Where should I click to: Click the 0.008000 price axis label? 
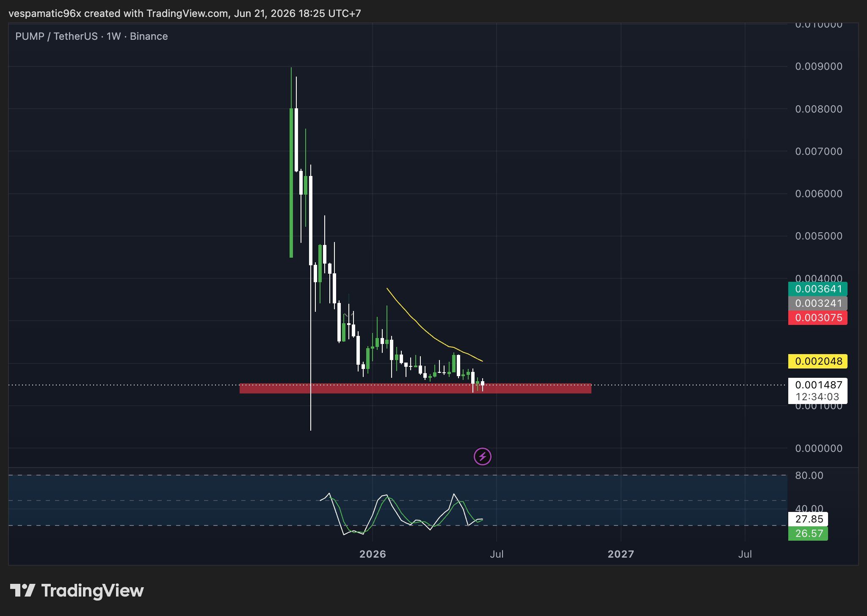[819, 109]
